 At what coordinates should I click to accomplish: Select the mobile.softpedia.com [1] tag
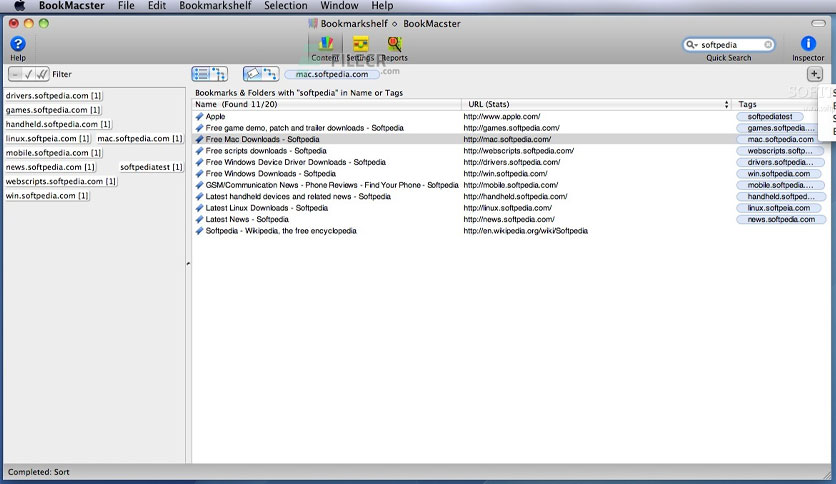(x=53, y=153)
